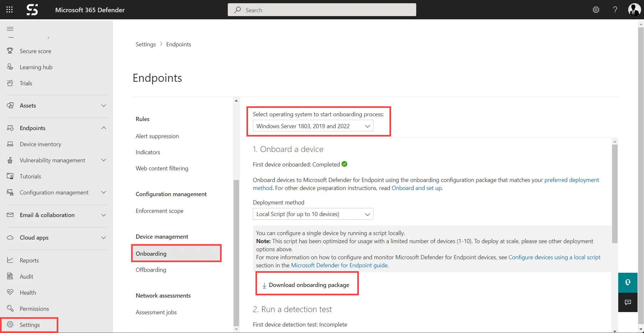Open Health in sidebar
The image size is (644, 333).
[x=28, y=292]
